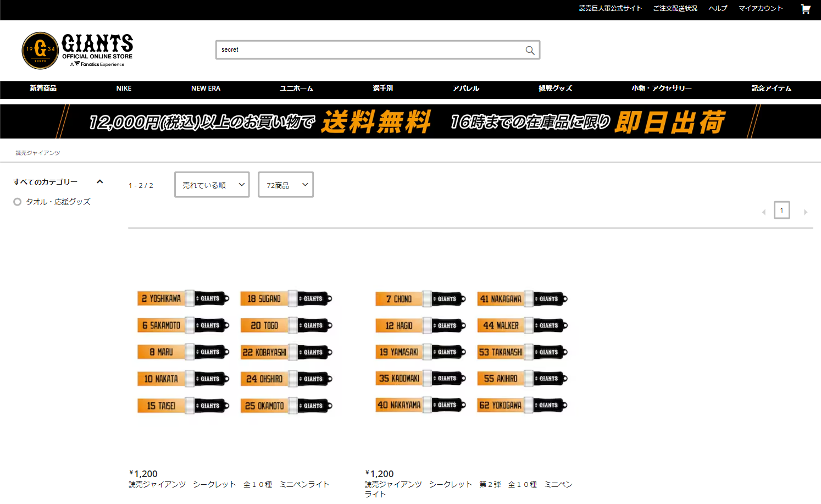This screenshot has width=821, height=504.
Task: Go to the next results page arrow
Action: 806,212
